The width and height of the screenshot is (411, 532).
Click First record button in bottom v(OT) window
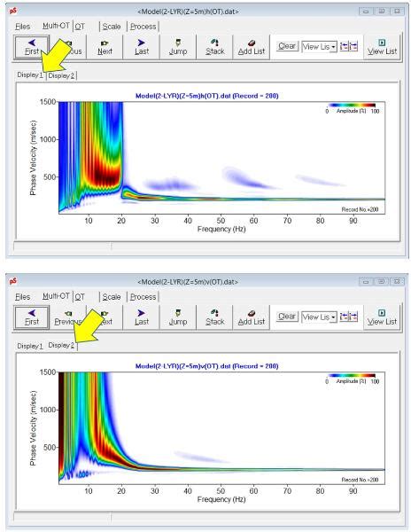tap(32, 317)
